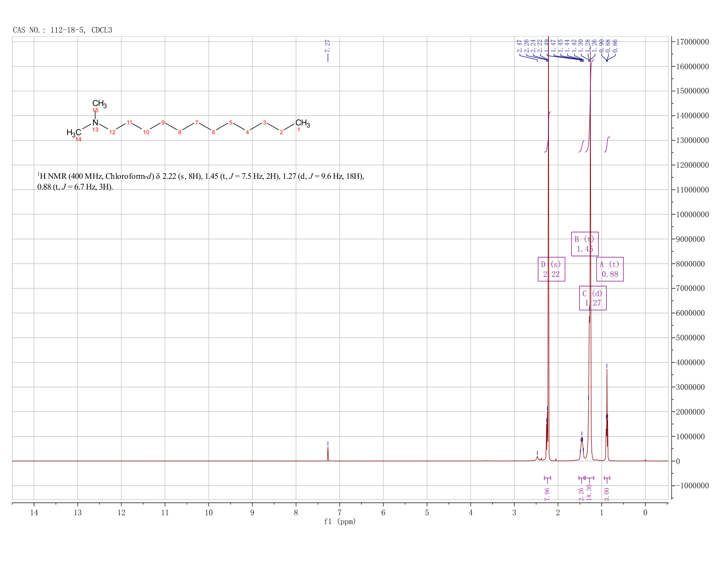728x563 pixels.
Task: Click the second report line starting 0.88
Action: 75,187
